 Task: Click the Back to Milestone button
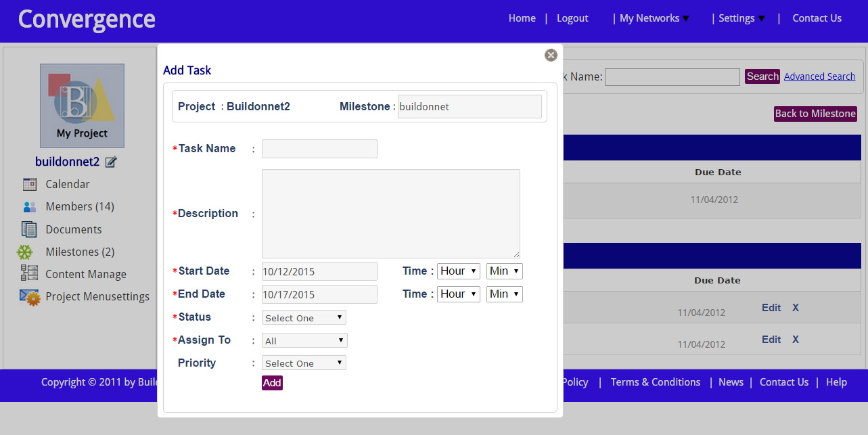pyautogui.click(x=815, y=114)
